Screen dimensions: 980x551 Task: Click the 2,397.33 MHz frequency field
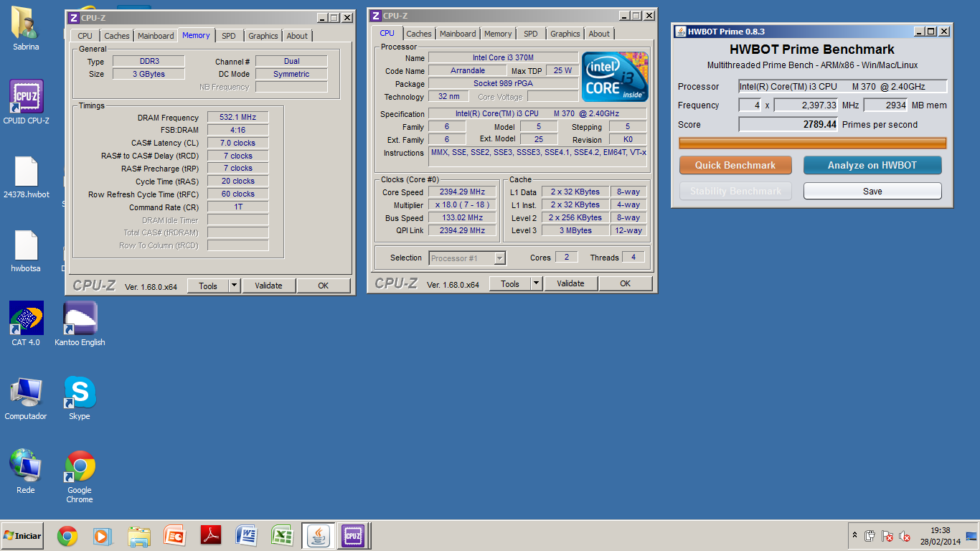[x=806, y=105]
